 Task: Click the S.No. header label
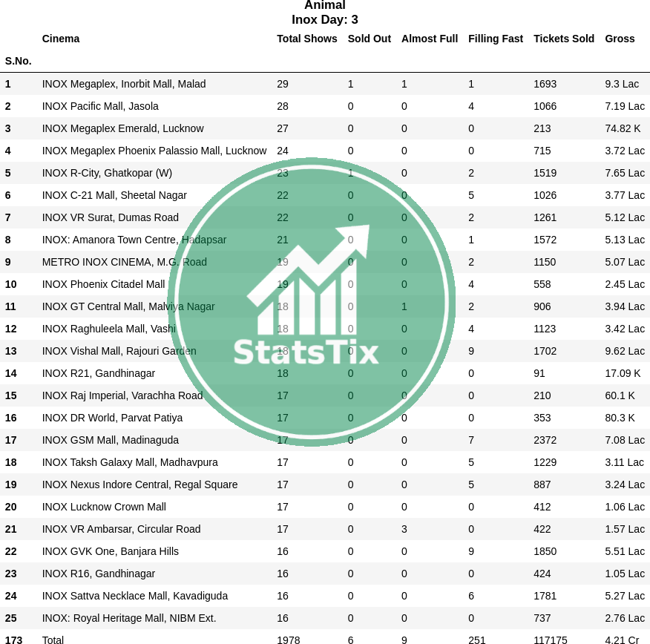(19, 61)
